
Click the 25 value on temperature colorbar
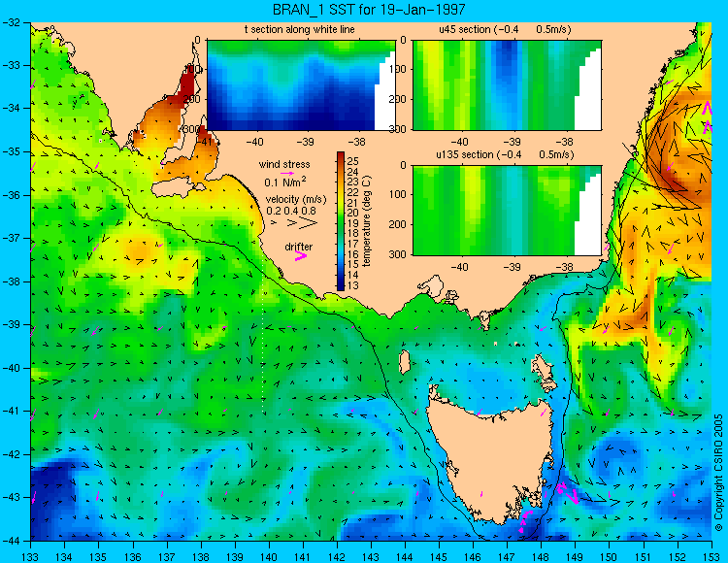click(353, 161)
